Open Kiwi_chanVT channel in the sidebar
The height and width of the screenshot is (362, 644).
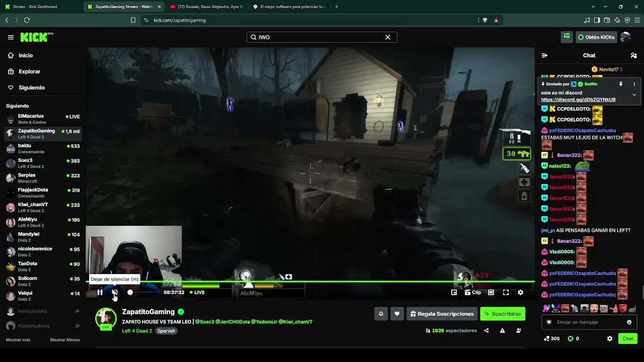click(x=42, y=207)
